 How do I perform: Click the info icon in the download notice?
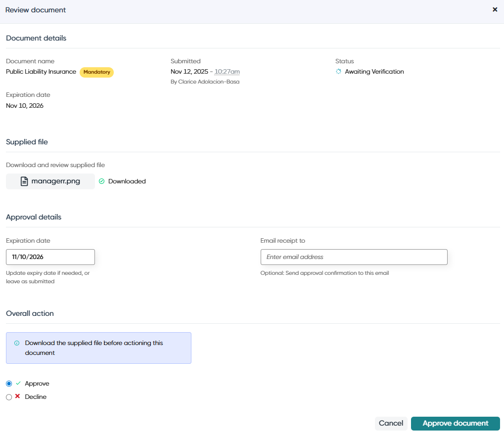tap(17, 343)
